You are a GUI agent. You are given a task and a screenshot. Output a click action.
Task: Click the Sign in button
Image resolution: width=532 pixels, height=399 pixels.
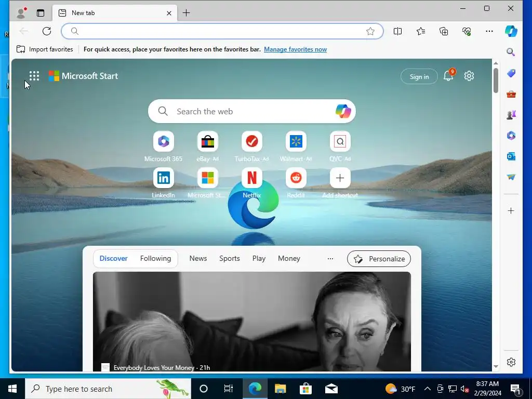[x=419, y=77]
